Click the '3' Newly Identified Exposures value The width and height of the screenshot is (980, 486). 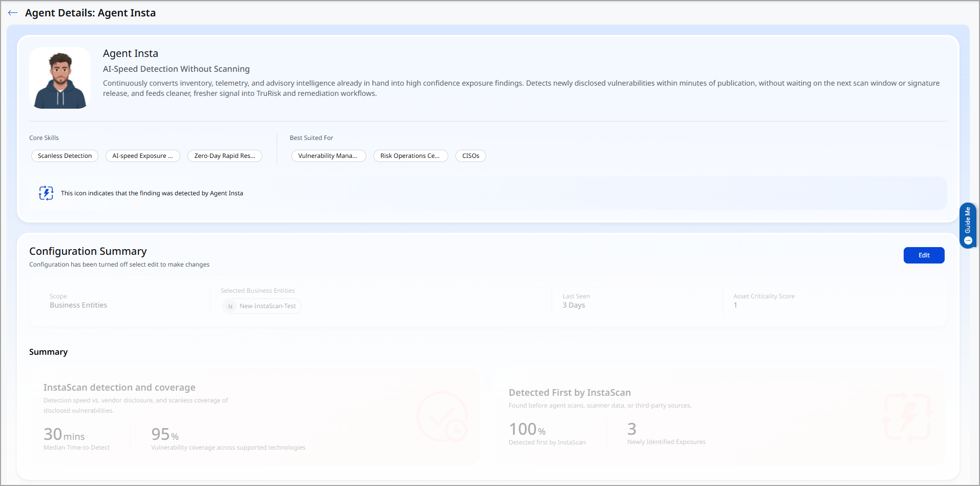pos(632,429)
